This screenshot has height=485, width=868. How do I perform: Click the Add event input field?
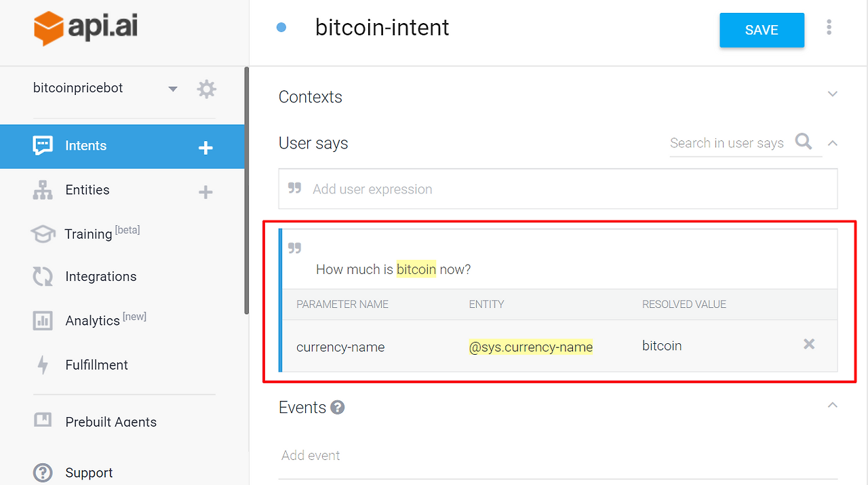click(x=558, y=456)
